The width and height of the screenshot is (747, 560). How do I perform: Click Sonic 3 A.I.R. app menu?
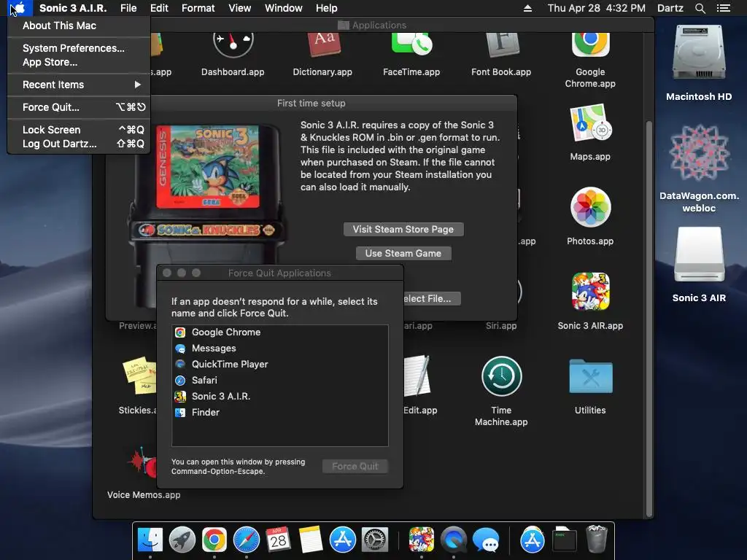(x=73, y=8)
